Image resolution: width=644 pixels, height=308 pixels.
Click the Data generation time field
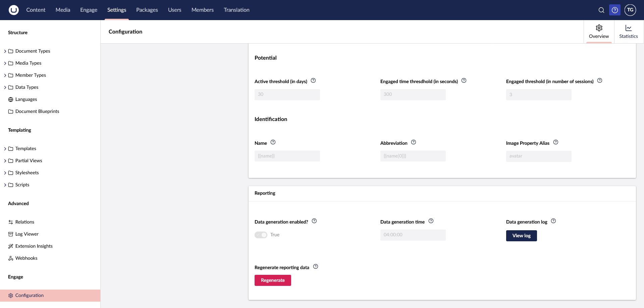413,235
